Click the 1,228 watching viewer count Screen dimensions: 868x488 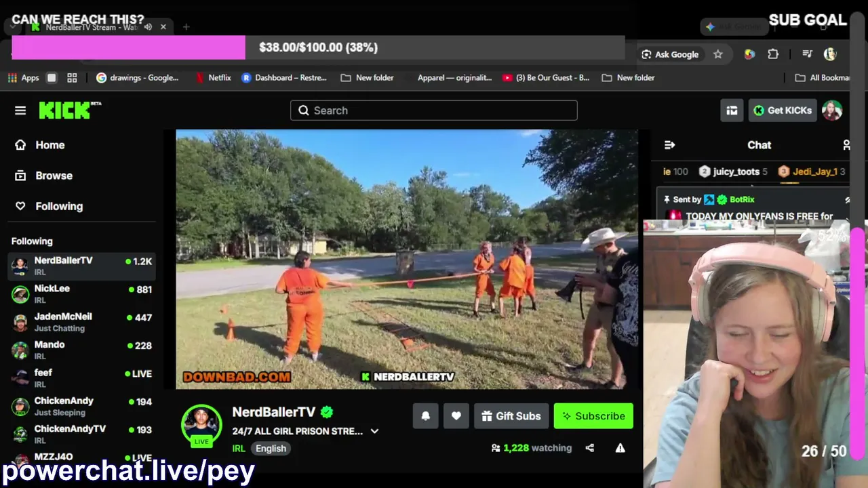pyautogui.click(x=532, y=448)
